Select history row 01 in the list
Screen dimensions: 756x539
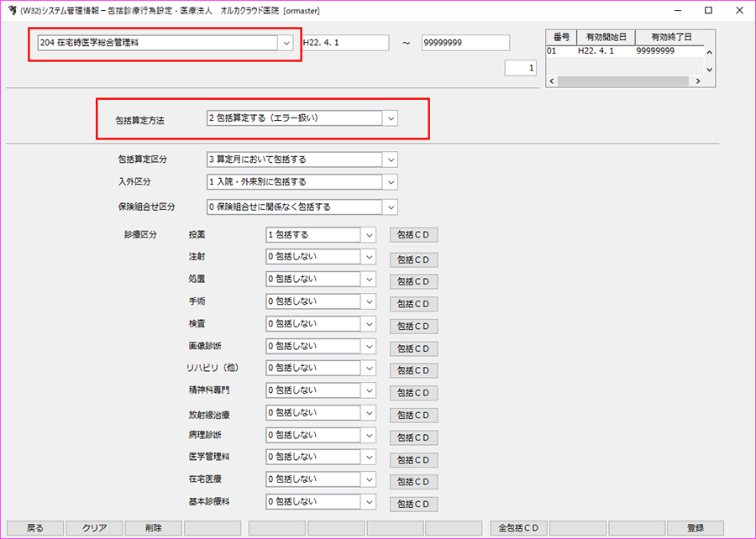pyautogui.click(x=624, y=51)
